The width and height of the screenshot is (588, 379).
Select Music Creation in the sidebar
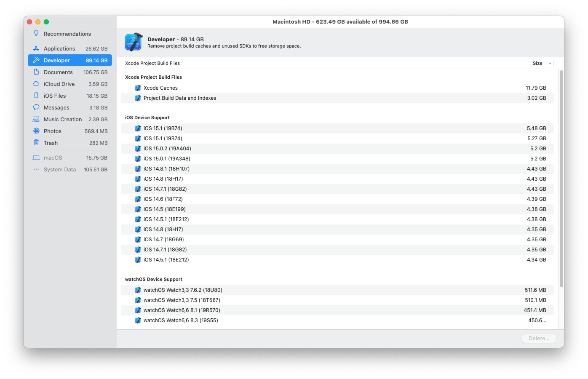[70, 119]
